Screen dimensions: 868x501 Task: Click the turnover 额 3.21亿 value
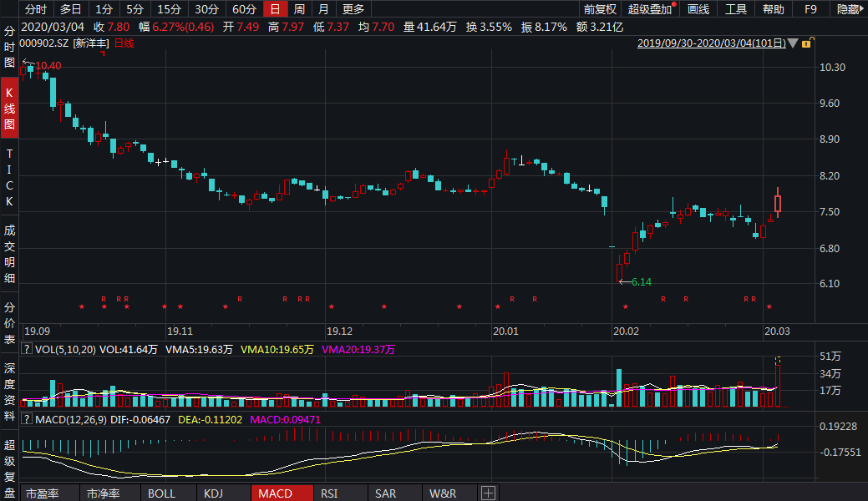pos(600,27)
